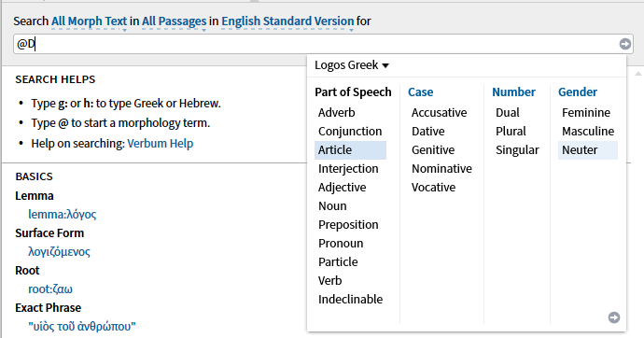This screenshot has height=338, width=644.
Task: Choose Feminine gender
Action: click(586, 113)
